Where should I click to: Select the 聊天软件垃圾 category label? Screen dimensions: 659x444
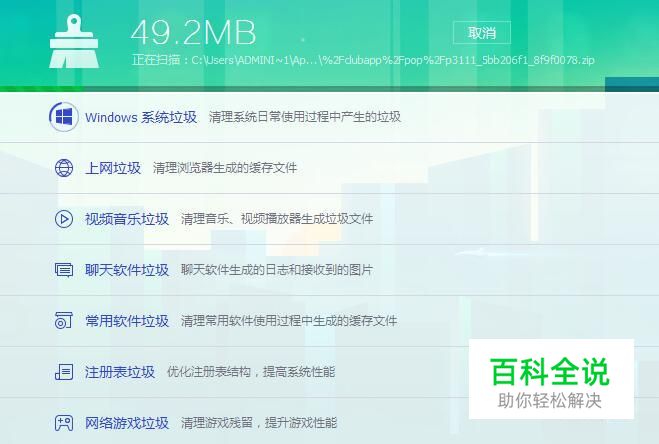coord(127,270)
